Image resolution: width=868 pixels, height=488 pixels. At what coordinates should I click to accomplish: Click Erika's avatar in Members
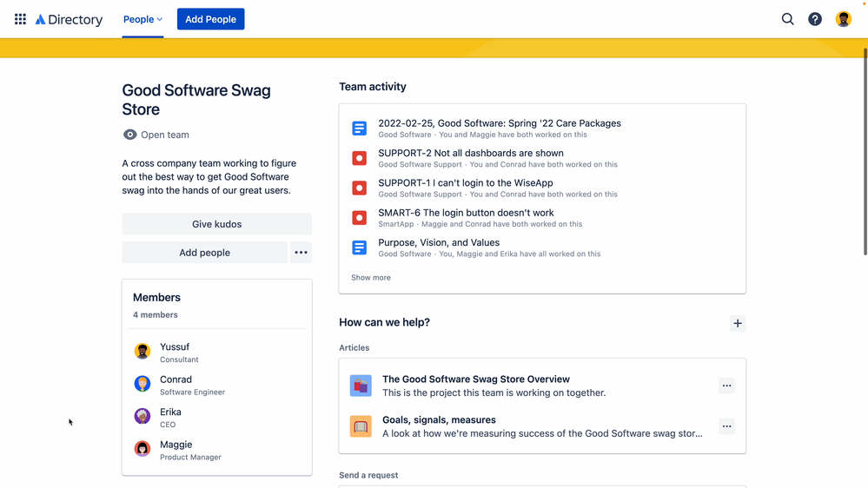[x=142, y=416]
